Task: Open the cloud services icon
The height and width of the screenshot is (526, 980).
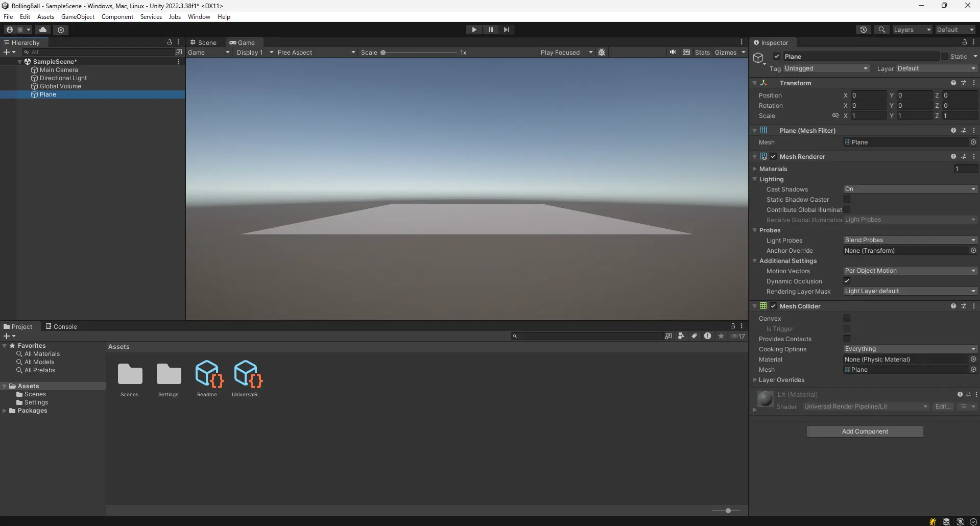Action: (43, 30)
